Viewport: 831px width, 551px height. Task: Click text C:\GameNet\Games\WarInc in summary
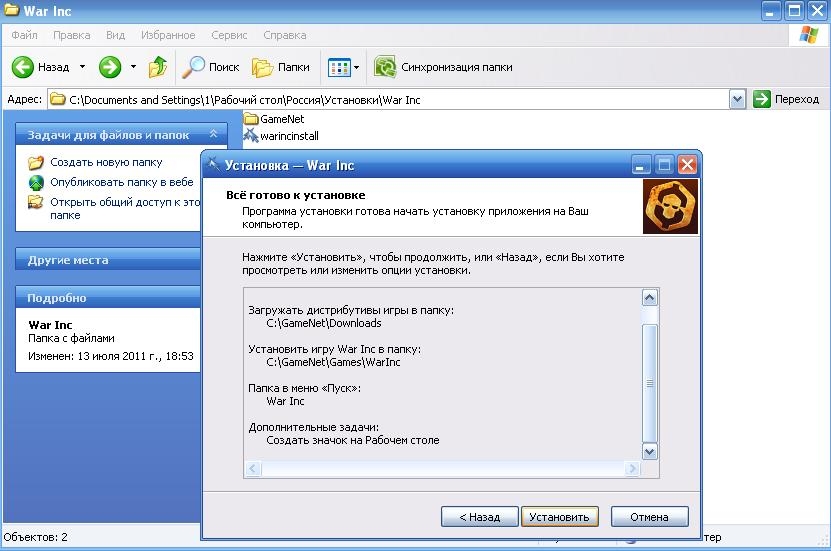[333, 362]
